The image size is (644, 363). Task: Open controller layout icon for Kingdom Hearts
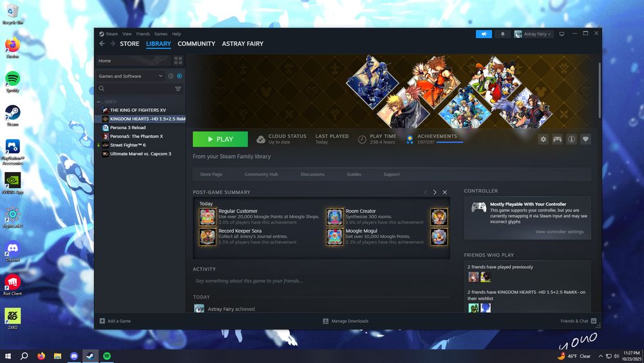point(557,139)
